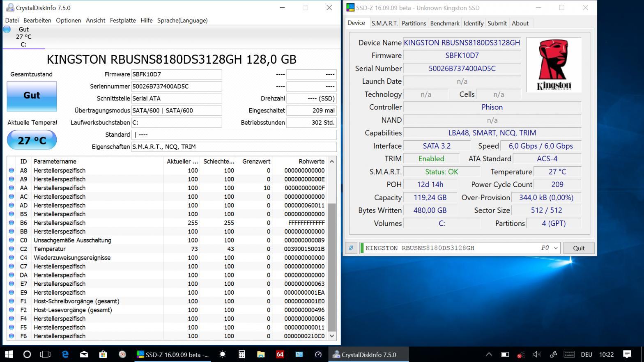Open the Optionen menu
This screenshot has width=644, height=362.
69,20
